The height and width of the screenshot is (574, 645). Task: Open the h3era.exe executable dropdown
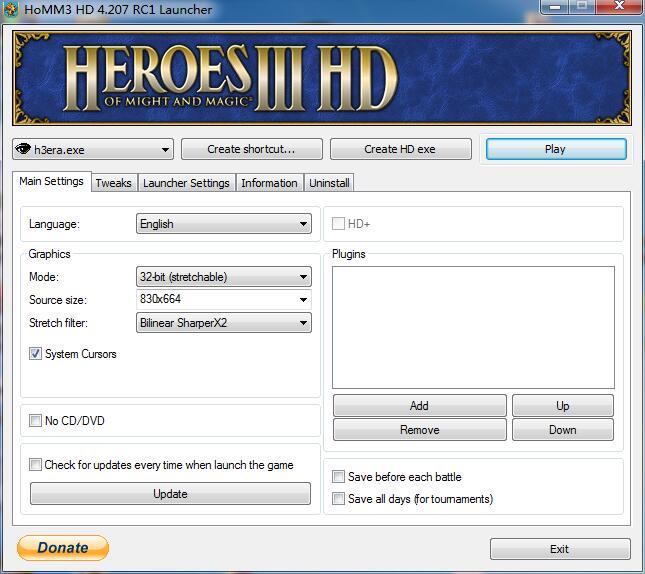(93, 149)
